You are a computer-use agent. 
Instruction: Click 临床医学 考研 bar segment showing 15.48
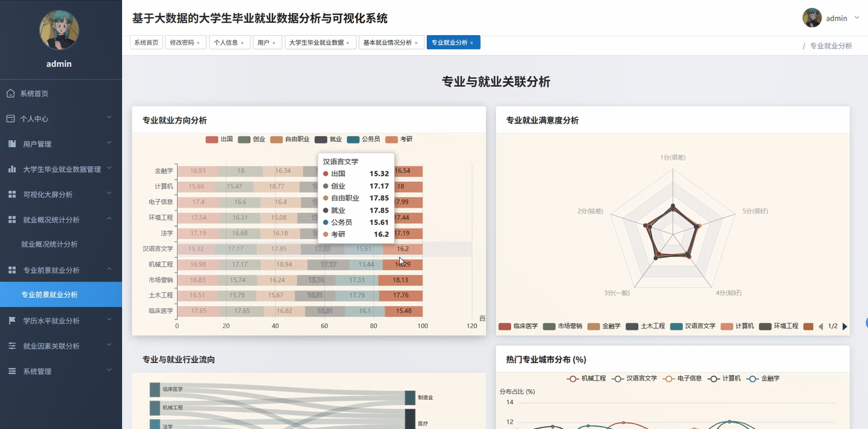pos(403,311)
